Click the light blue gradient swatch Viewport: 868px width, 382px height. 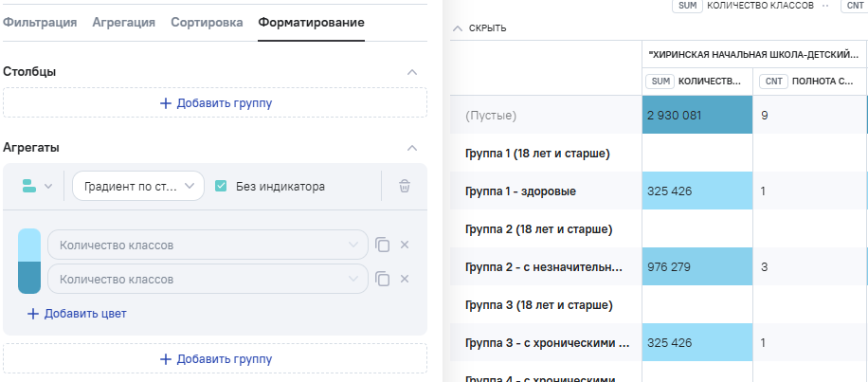click(x=29, y=245)
